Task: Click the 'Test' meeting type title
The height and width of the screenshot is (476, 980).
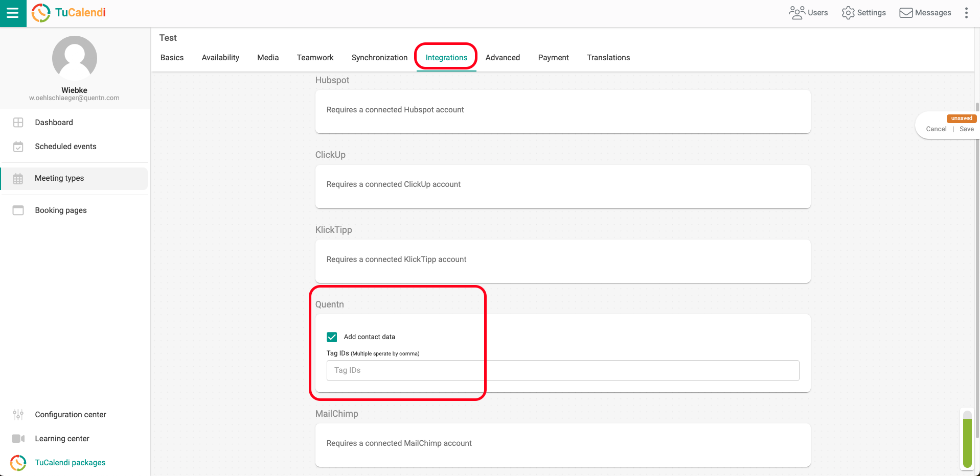Action: pos(168,38)
